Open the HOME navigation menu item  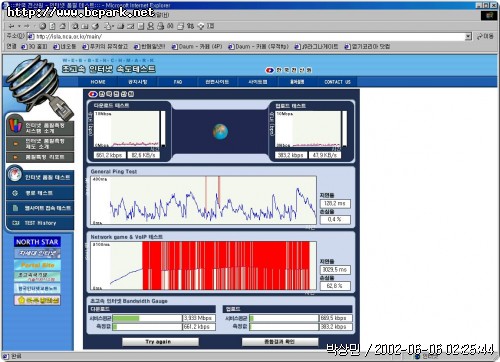pos(98,82)
